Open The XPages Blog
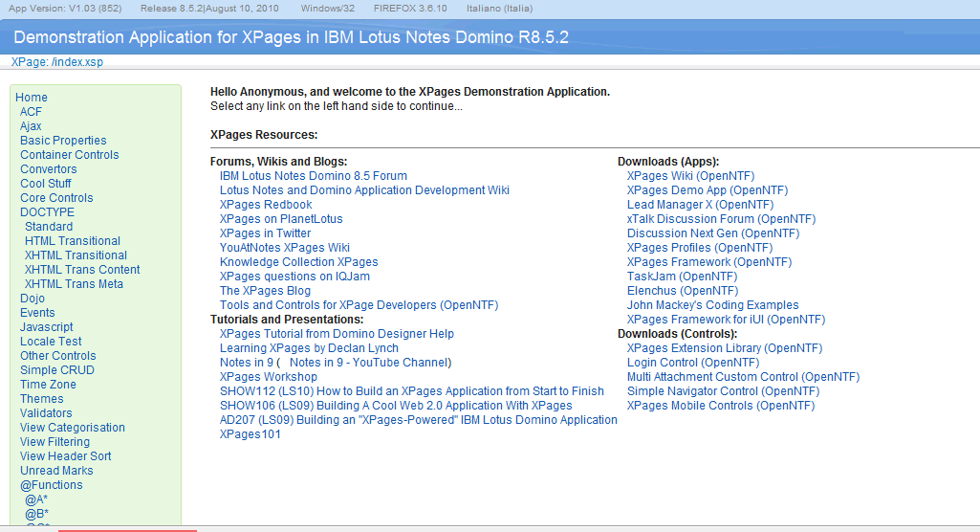 (x=265, y=291)
